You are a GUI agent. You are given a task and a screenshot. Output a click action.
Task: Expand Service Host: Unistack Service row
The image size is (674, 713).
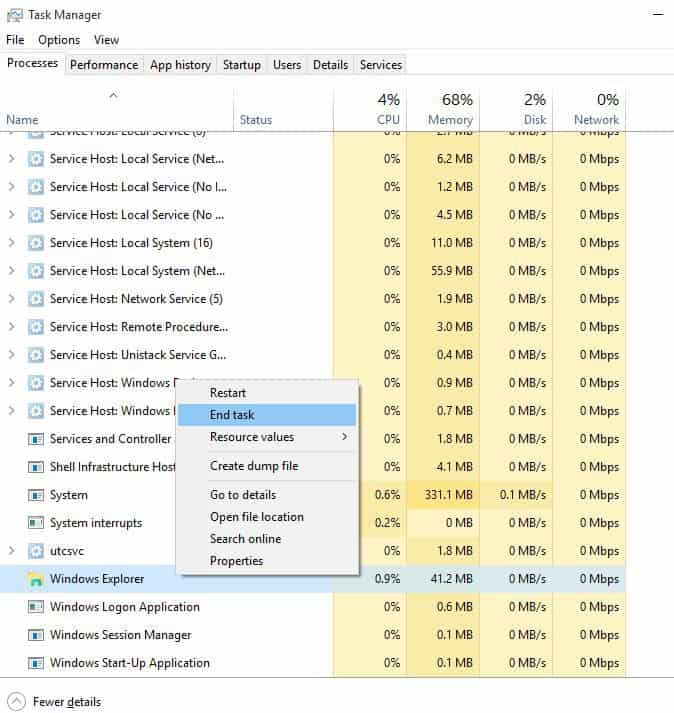pyautogui.click(x=11, y=355)
